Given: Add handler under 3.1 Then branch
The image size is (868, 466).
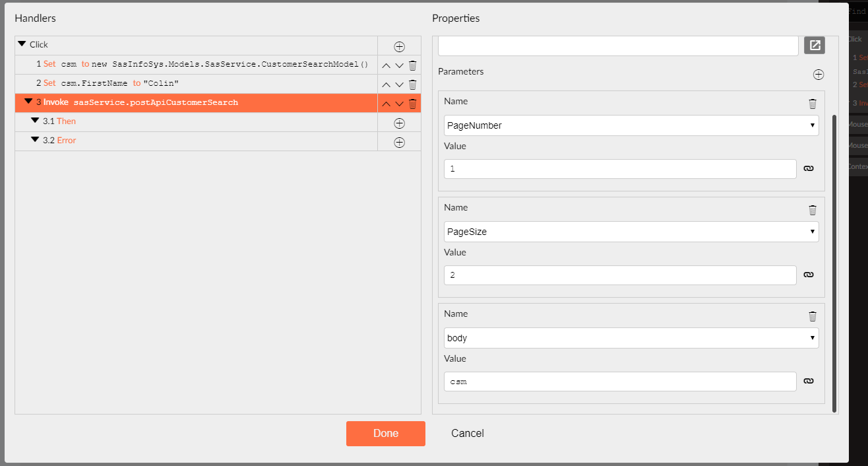Looking at the screenshot, I should 399,123.
